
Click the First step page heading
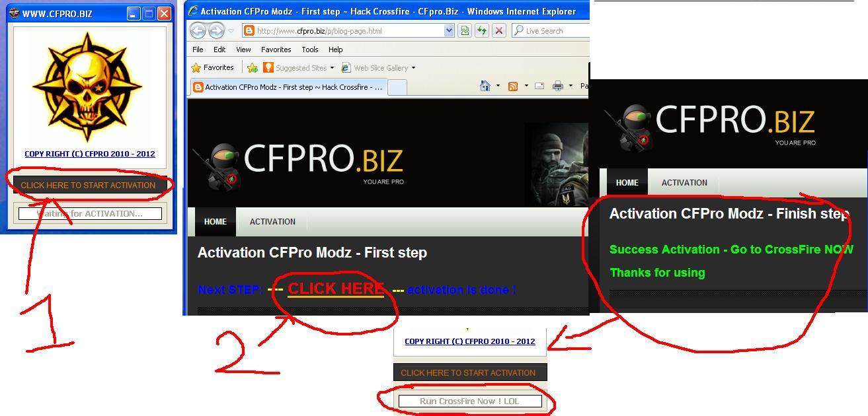312,253
